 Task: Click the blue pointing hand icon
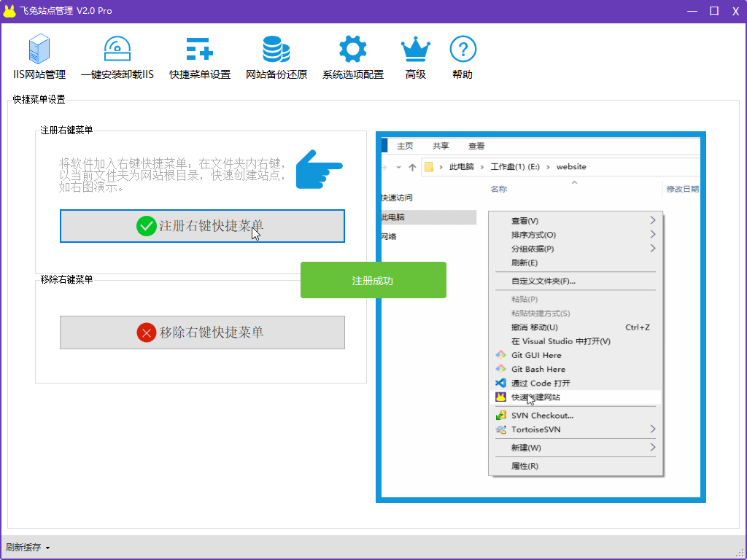click(x=318, y=170)
